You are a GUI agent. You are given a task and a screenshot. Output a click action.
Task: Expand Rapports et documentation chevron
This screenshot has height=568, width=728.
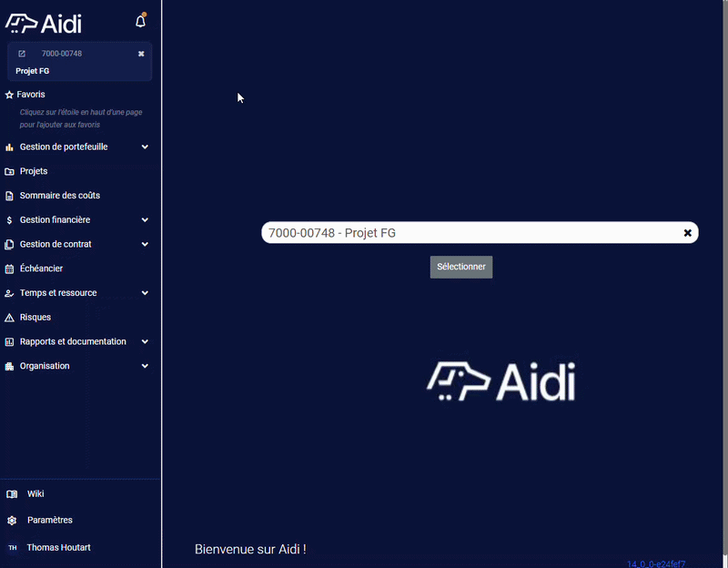pyautogui.click(x=145, y=342)
